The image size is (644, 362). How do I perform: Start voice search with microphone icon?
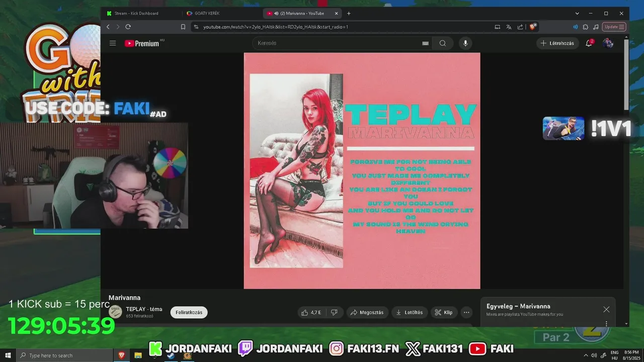tap(465, 43)
